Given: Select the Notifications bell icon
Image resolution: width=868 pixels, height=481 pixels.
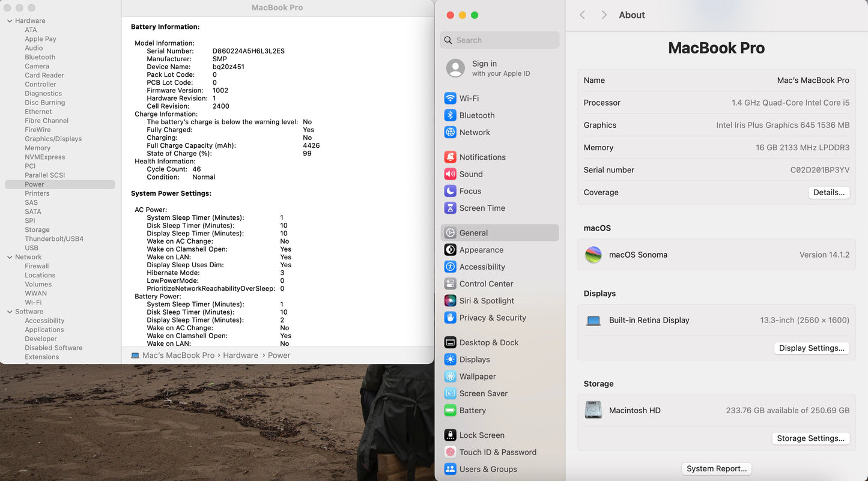Looking at the screenshot, I should click(450, 157).
